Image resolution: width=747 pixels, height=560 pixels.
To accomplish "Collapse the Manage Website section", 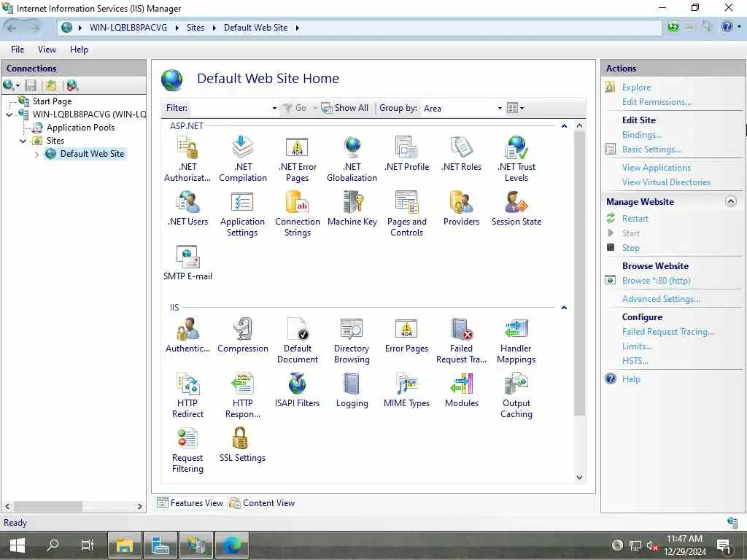I will pyautogui.click(x=731, y=201).
